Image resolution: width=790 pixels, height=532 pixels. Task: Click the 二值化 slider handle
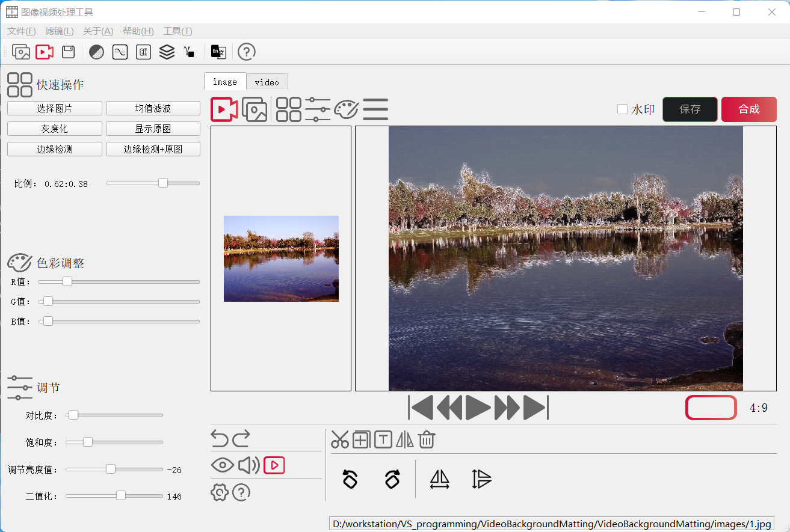point(121,495)
